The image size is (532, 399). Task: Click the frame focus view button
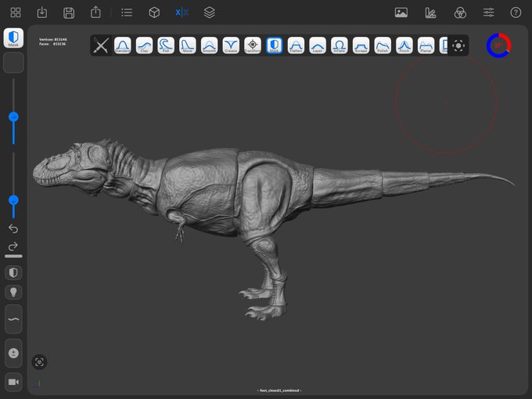39,362
